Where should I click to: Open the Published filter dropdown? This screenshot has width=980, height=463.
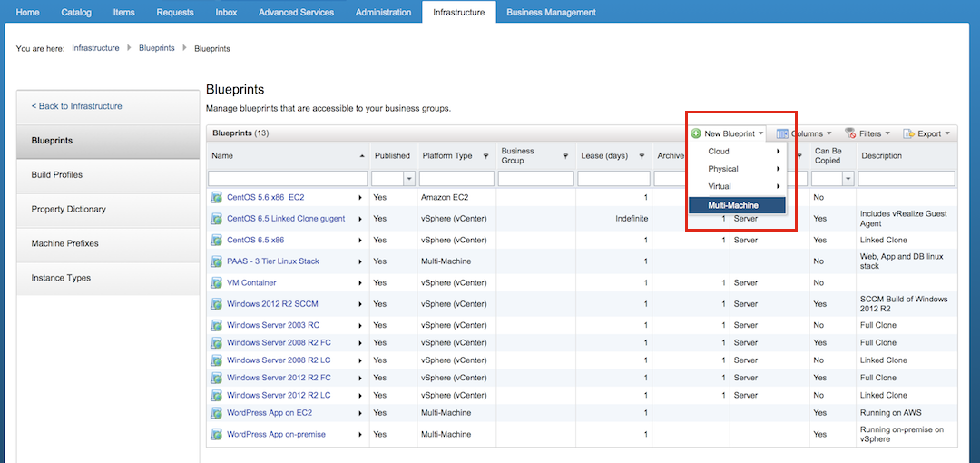coord(408,179)
